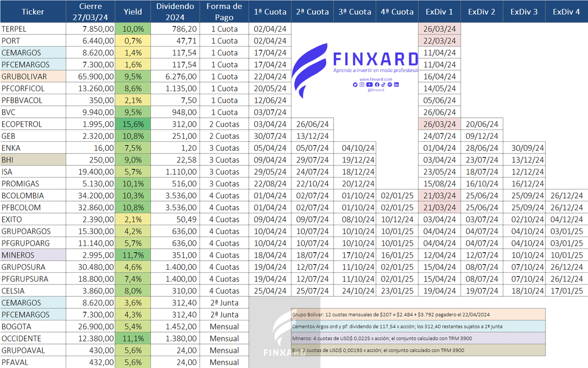Click the Twitter icon under the Finxard logo
The height and width of the screenshot is (368, 588).
355,85
